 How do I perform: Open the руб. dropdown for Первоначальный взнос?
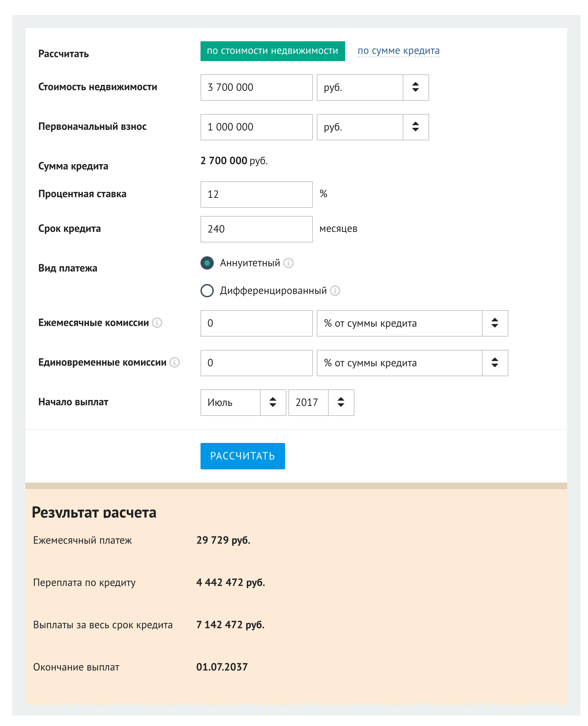tap(373, 127)
